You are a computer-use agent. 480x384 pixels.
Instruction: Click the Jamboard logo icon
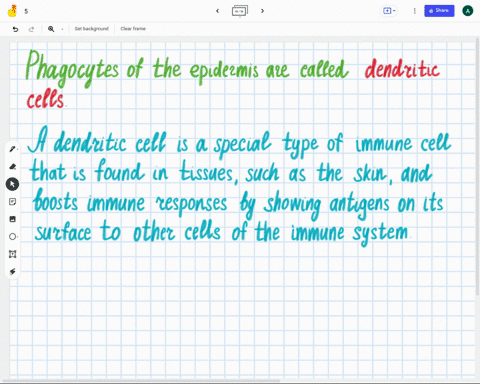click(x=12, y=11)
